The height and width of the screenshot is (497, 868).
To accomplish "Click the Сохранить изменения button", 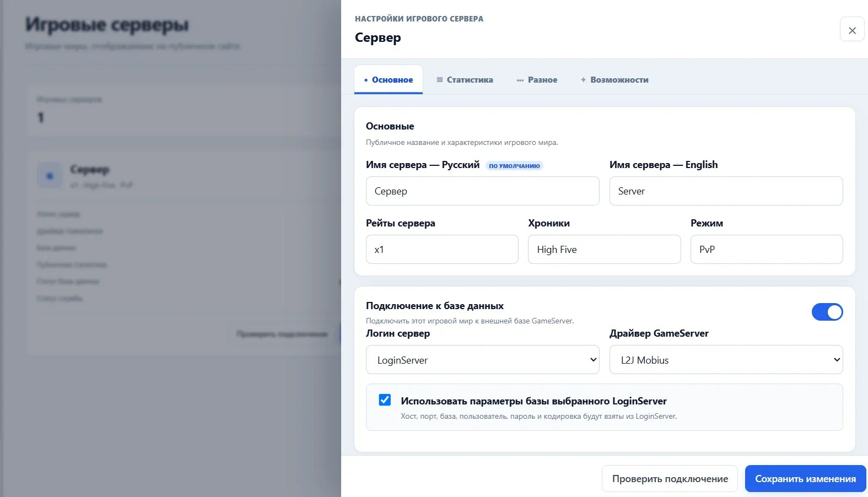I will 805,479.
